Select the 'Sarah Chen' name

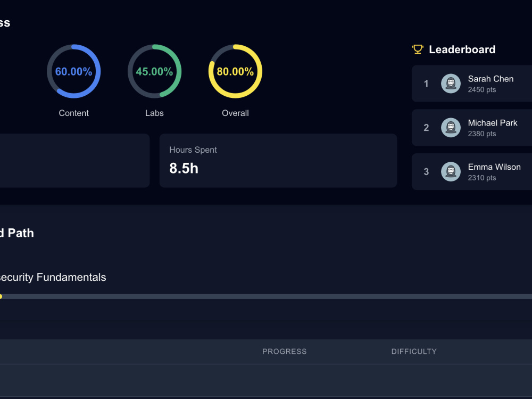[x=491, y=79]
